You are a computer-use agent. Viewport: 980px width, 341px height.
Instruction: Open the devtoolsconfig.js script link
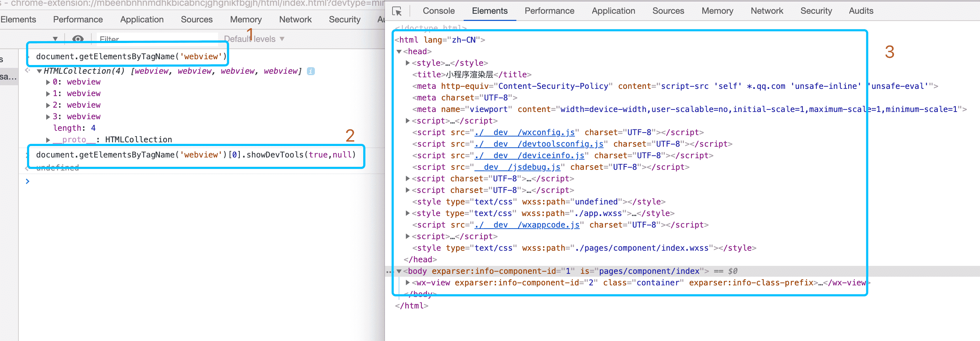pyautogui.click(x=539, y=144)
